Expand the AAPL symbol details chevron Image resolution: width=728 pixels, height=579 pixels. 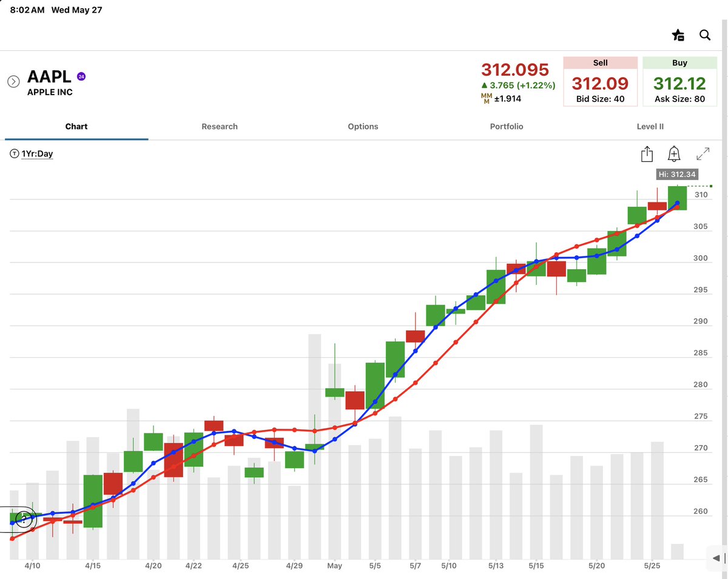click(x=13, y=81)
